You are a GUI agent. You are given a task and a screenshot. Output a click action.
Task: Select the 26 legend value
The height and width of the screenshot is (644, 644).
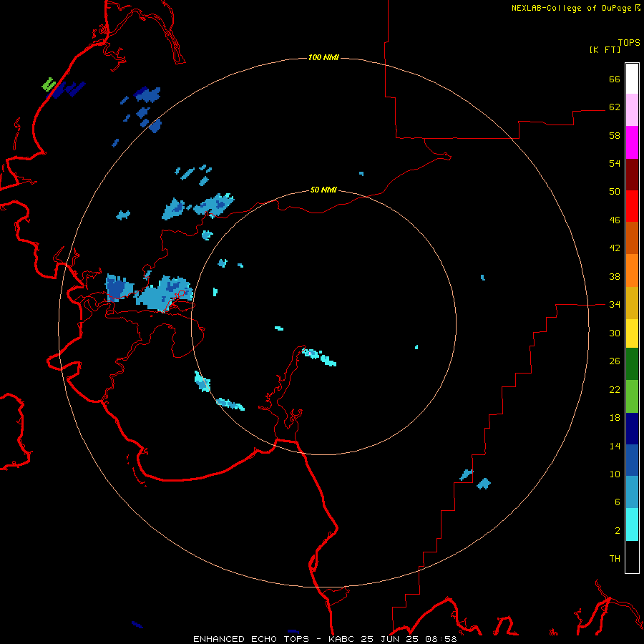pyautogui.click(x=615, y=361)
